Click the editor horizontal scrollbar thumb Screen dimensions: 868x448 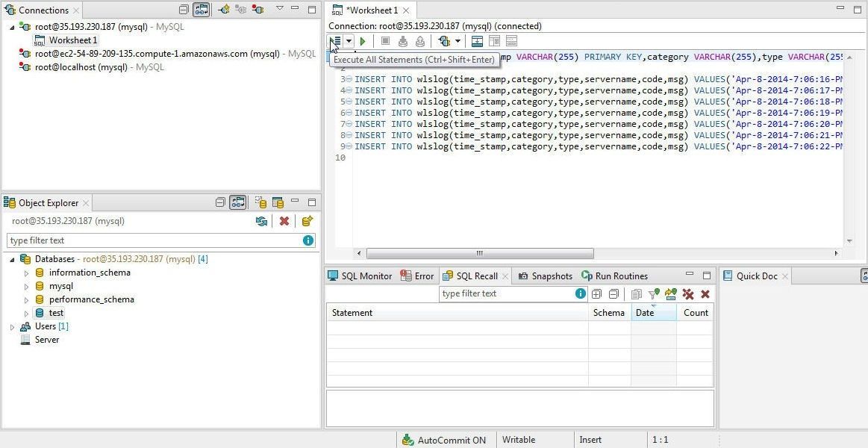pos(480,253)
